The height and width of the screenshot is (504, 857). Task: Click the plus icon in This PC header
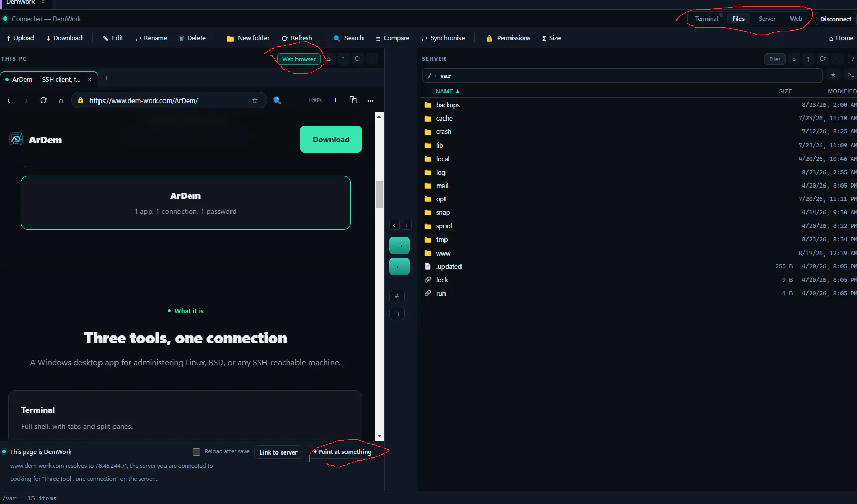click(372, 59)
